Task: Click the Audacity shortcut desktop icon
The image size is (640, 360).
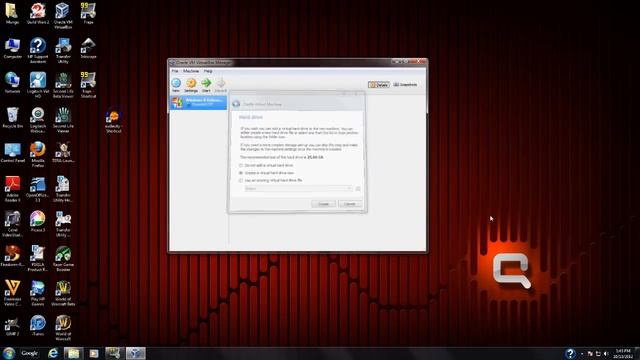Action: pyautogui.click(x=113, y=120)
